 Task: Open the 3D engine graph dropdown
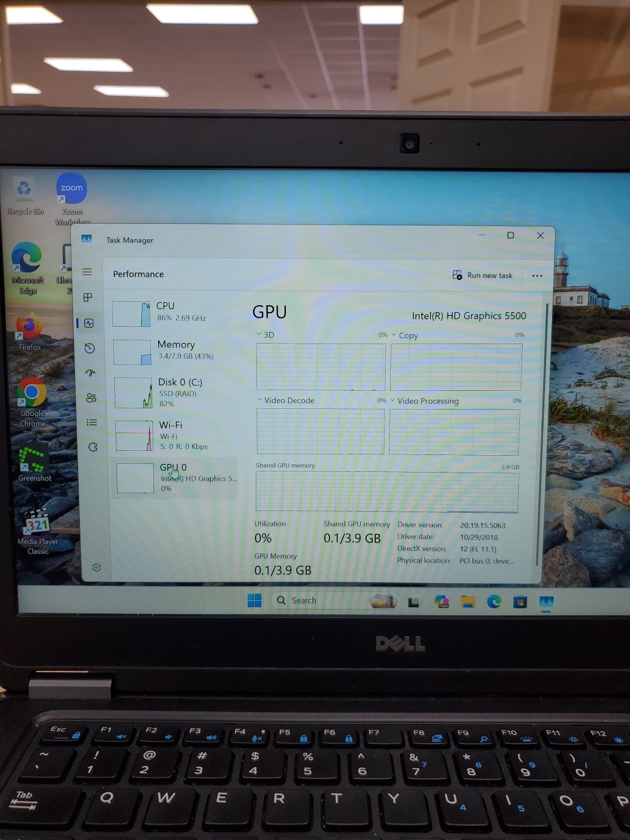click(x=265, y=335)
